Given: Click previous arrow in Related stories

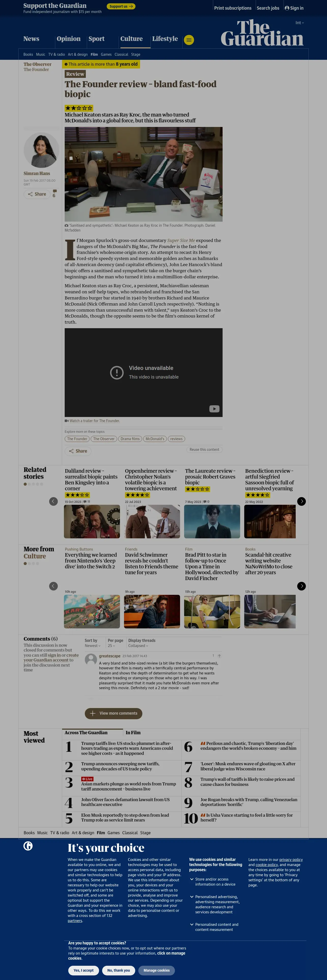Looking at the screenshot, I should (54, 501).
